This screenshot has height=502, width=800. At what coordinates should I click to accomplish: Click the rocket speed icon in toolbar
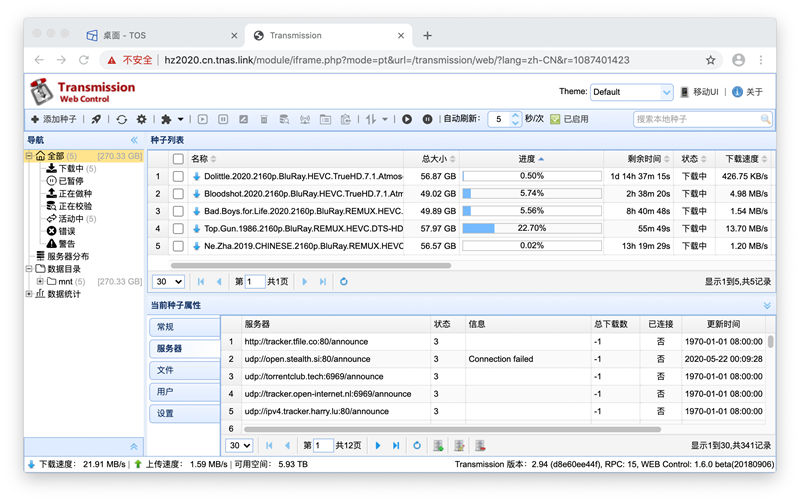coord(96,119)
